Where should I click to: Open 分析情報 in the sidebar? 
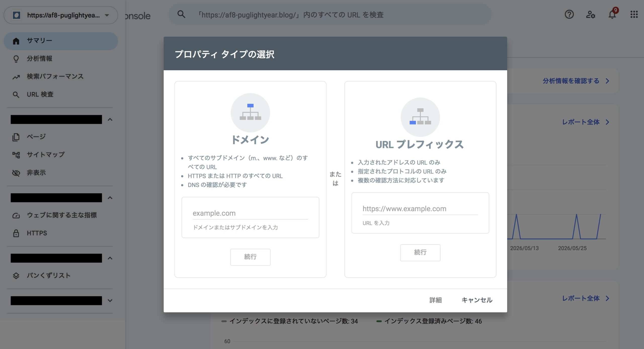click(61, 59)
